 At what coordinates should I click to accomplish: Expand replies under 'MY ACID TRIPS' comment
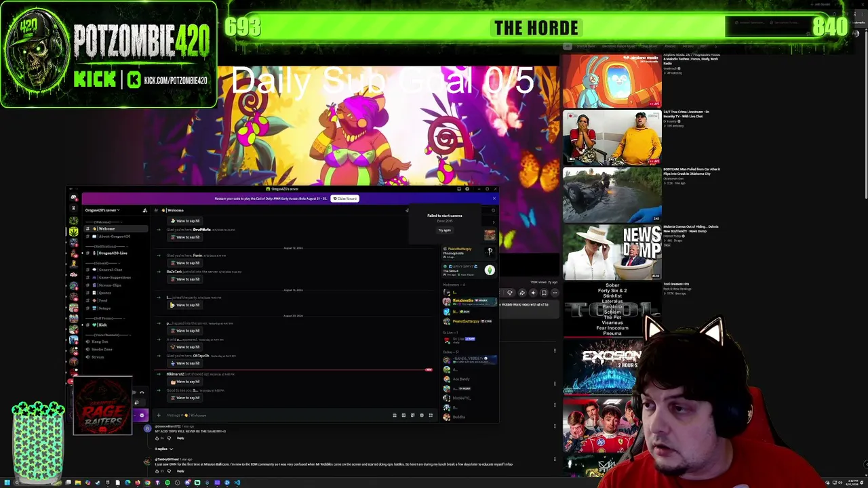(x=164, y=449)
